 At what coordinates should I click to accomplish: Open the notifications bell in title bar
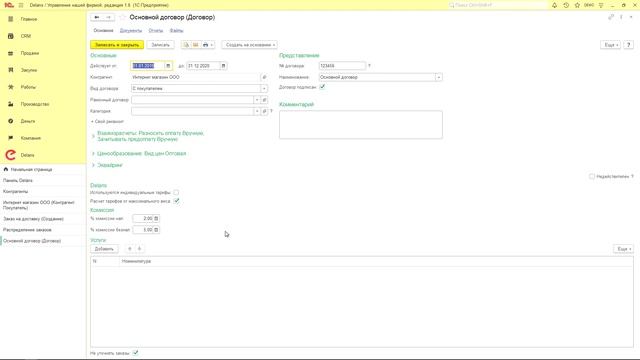(554, 5)
